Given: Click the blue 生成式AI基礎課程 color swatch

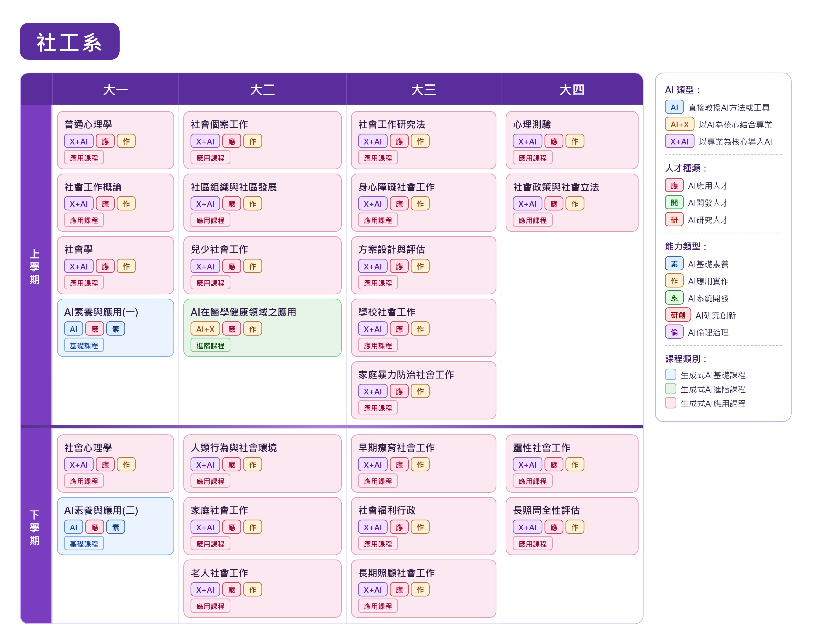Looking at the screenshot, I should (x=670, y=375).
